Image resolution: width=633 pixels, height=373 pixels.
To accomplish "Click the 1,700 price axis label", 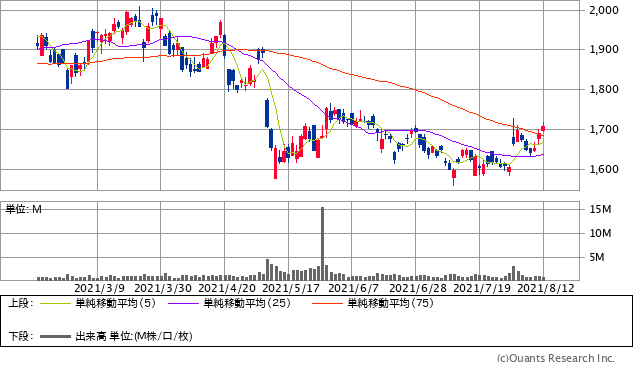I will (604, 129).
